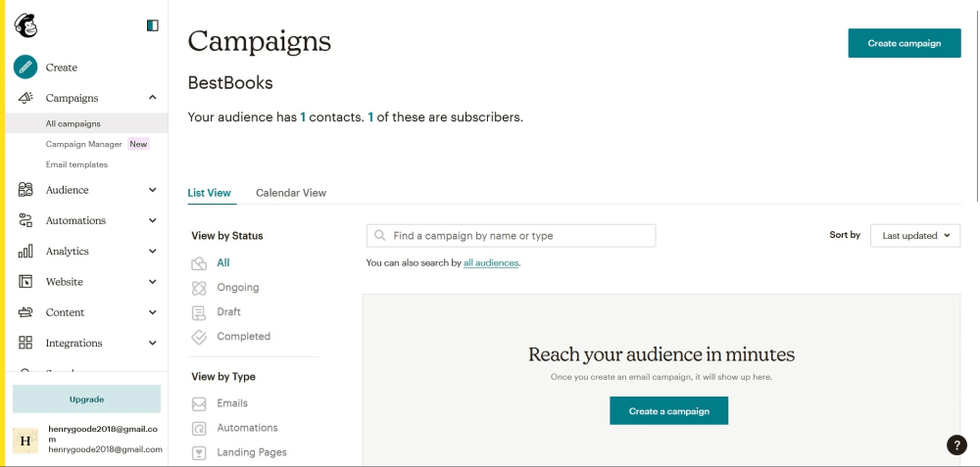Click the Find a campaign search field
The width and height of the screenshot is (980, 467).
(512, 236)
